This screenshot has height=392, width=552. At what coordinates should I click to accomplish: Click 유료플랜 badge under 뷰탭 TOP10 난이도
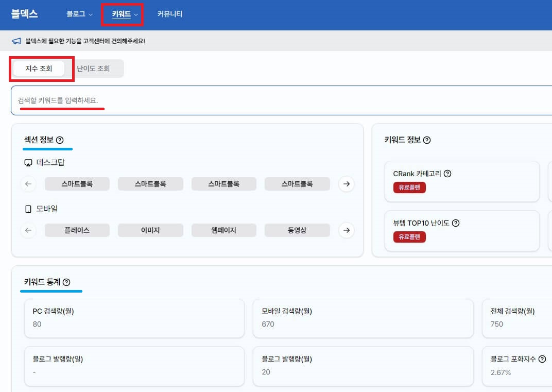409,237
